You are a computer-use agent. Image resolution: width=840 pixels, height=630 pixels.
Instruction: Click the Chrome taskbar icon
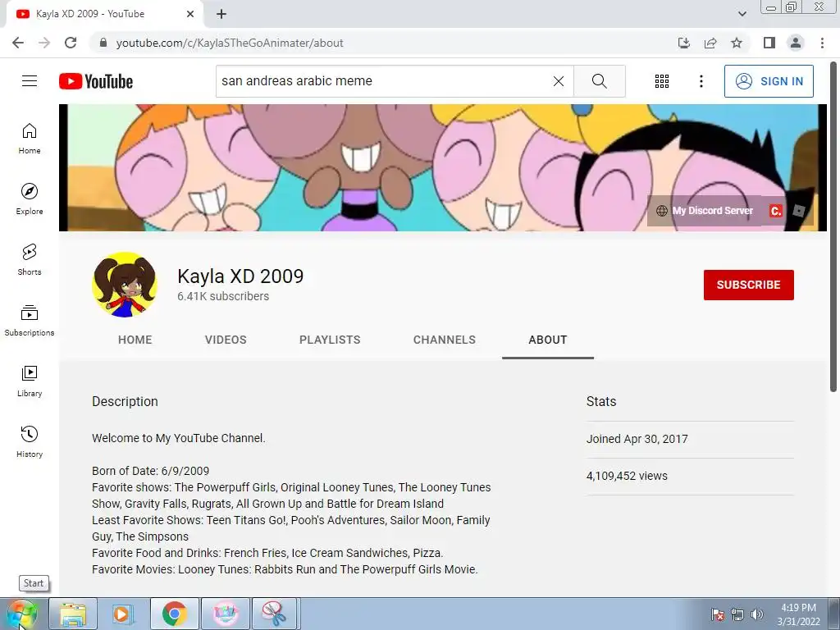click(x=174, y=614)
